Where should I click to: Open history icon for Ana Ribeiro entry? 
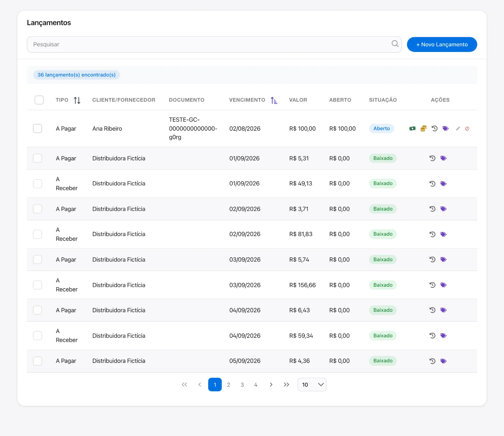[435, 128]
